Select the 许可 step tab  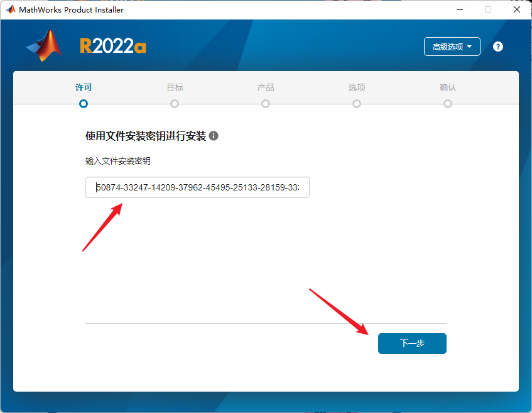84,87
